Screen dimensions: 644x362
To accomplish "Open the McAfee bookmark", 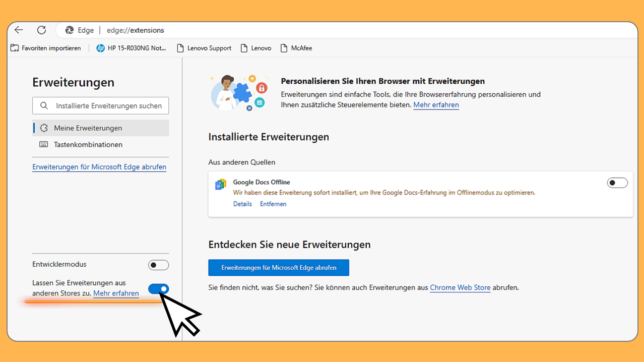I will (x=296, y=48).
